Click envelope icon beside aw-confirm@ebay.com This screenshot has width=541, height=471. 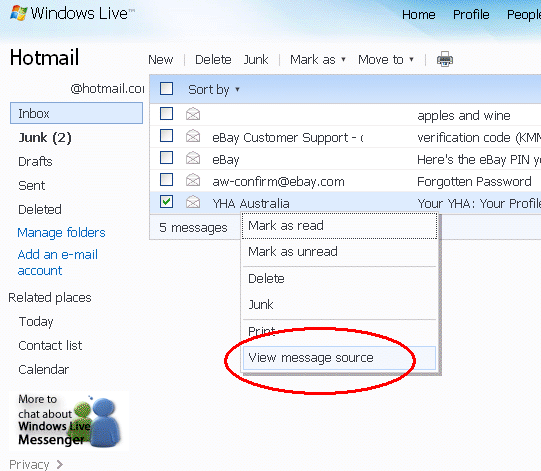193,180
